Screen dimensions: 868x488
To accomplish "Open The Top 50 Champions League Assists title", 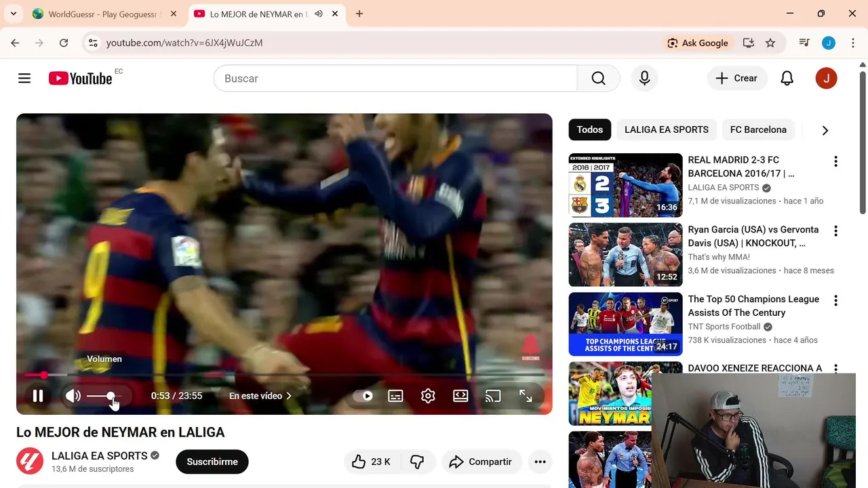I will click(x=753, y=306).
